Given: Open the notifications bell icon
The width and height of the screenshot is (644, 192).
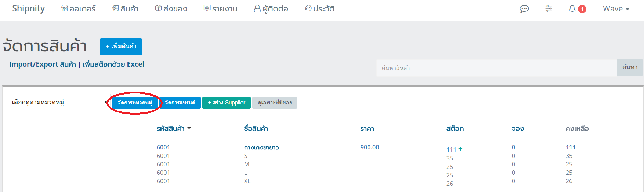Looking at the screenshot, I should point(572,9).
